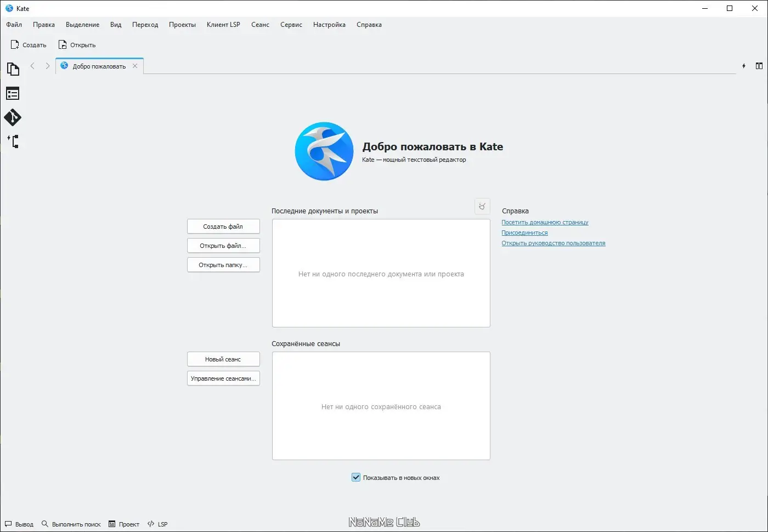This screenshot has height=532, width=768.
Task: Open the Выполнить поиск panel
Action: pyautogui.click(x=71, y=524)
